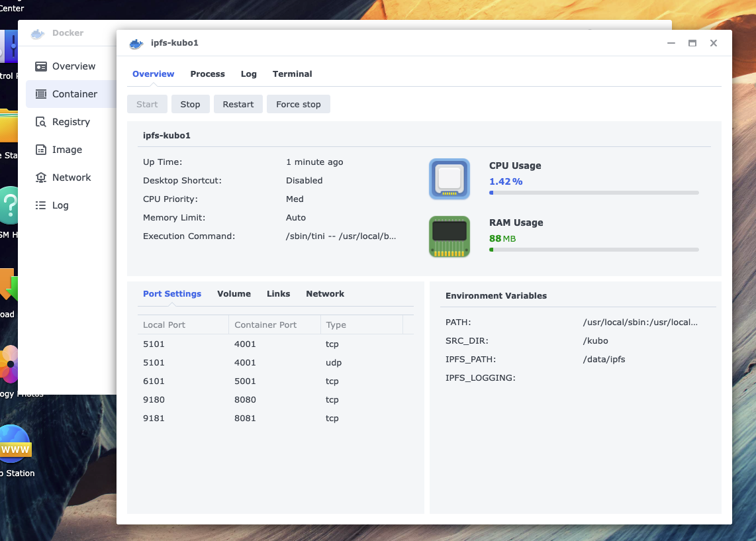Viewport: 756px width, 541px height.
Task: Show the Links tab
Action: coord(278,294)
